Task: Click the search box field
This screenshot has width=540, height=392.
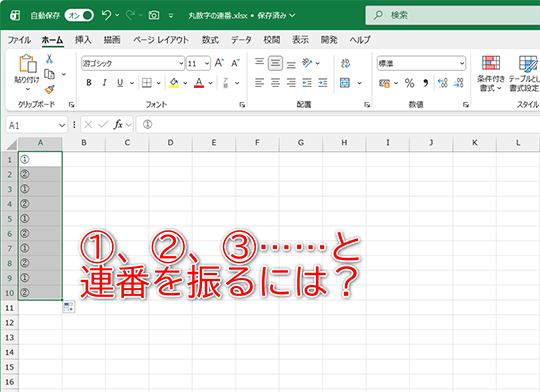Action: click(453, 15)
